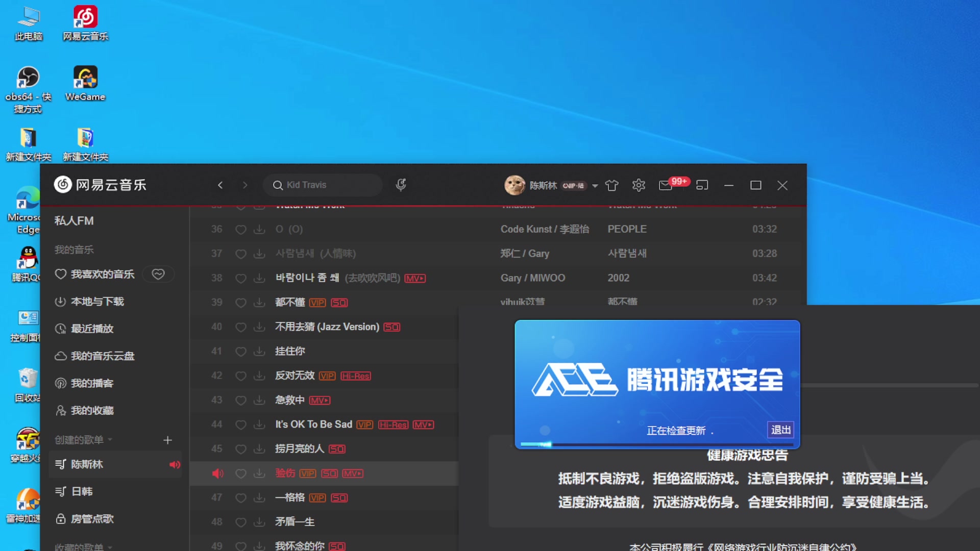Go back with the left arrow

(x=220, y=185)
